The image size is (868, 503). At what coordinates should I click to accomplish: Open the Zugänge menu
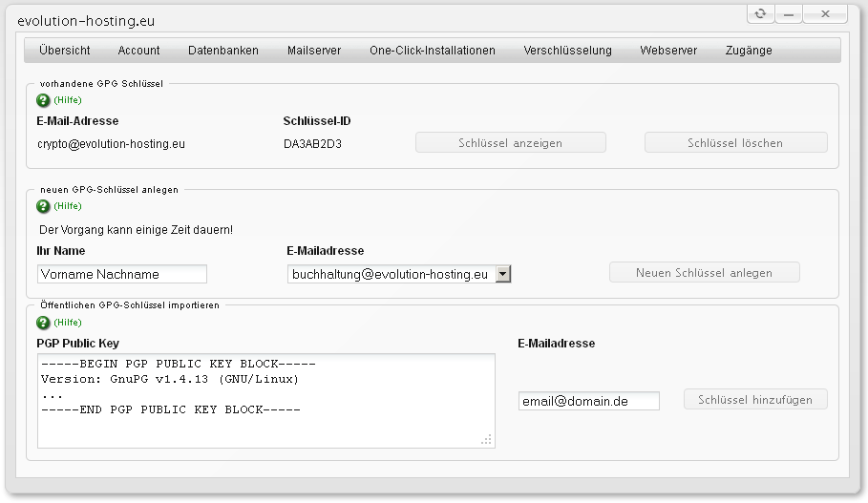(x=749, y=51)
